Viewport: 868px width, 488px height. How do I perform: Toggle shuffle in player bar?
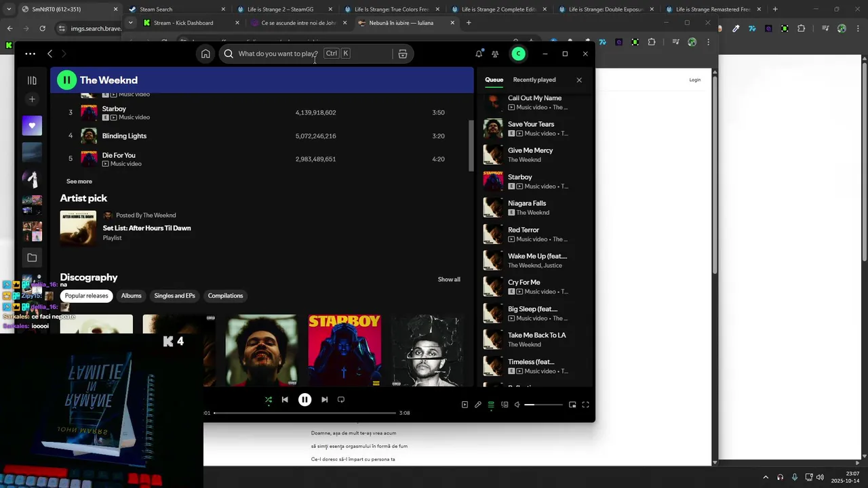pyautogui.click(x=269, y=400)
